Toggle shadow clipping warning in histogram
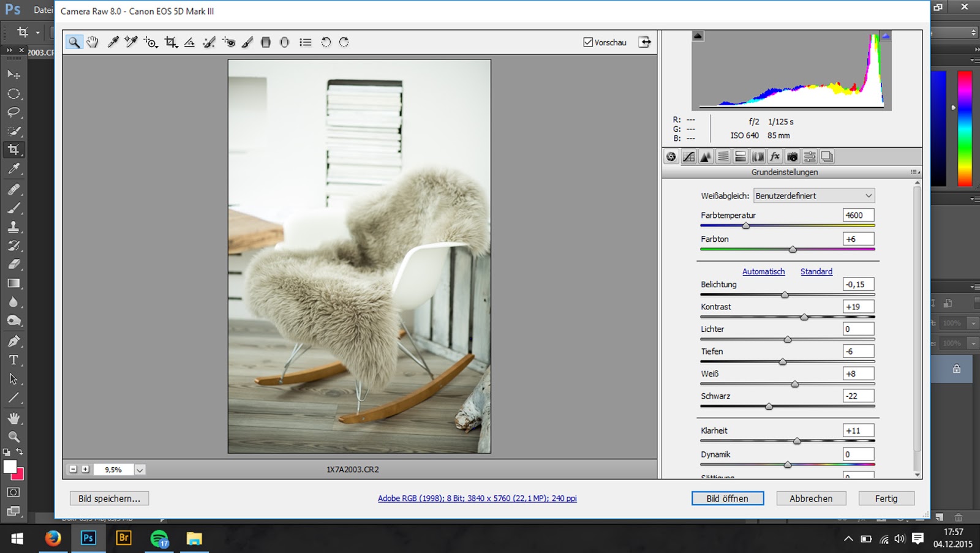This screenshot has width=980, height=553. point(698,36)
